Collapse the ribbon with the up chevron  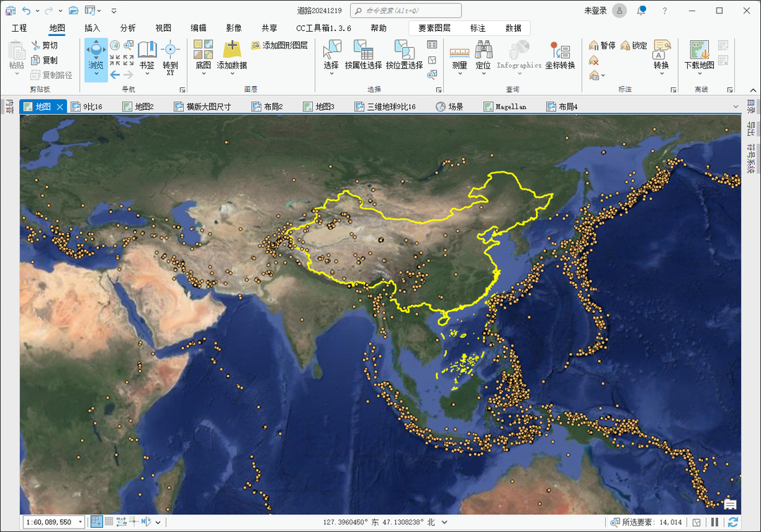coord(753,89)
